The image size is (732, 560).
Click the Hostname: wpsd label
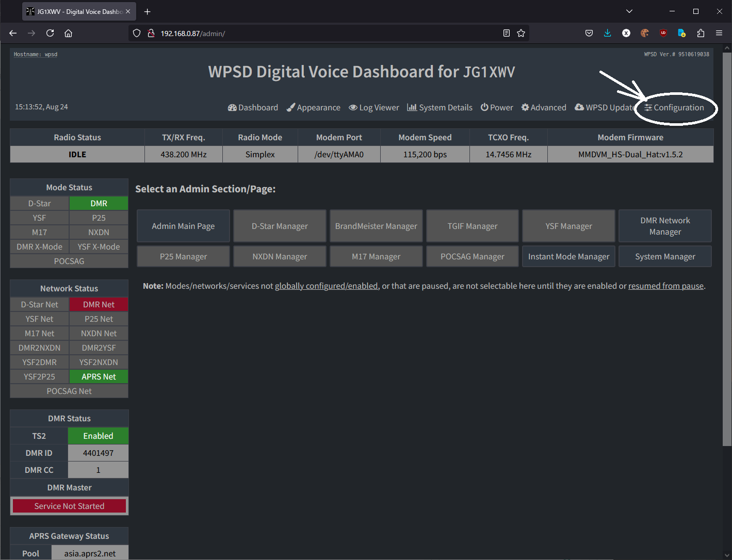(x=36, y=54)
